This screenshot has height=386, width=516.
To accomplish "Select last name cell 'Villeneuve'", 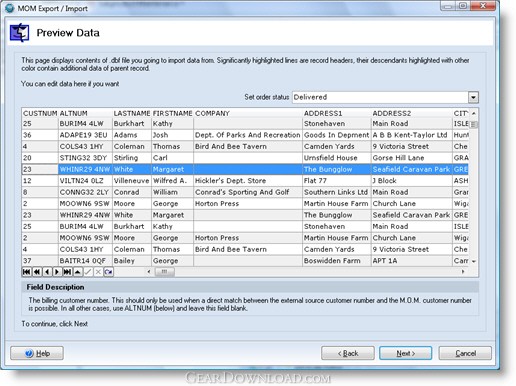I will [132, 181].
